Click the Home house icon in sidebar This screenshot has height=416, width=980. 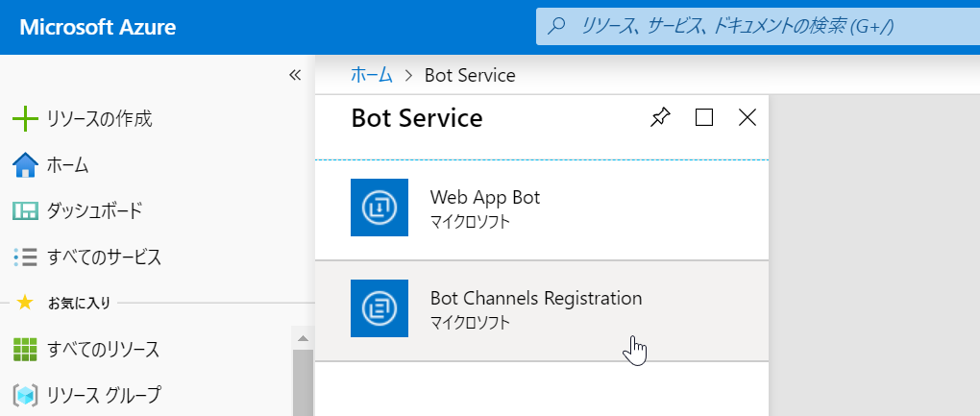[25, 165]
